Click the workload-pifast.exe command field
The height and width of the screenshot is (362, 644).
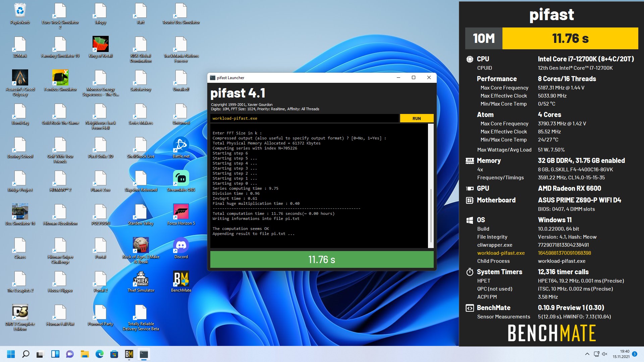click(x=305, y=118)
